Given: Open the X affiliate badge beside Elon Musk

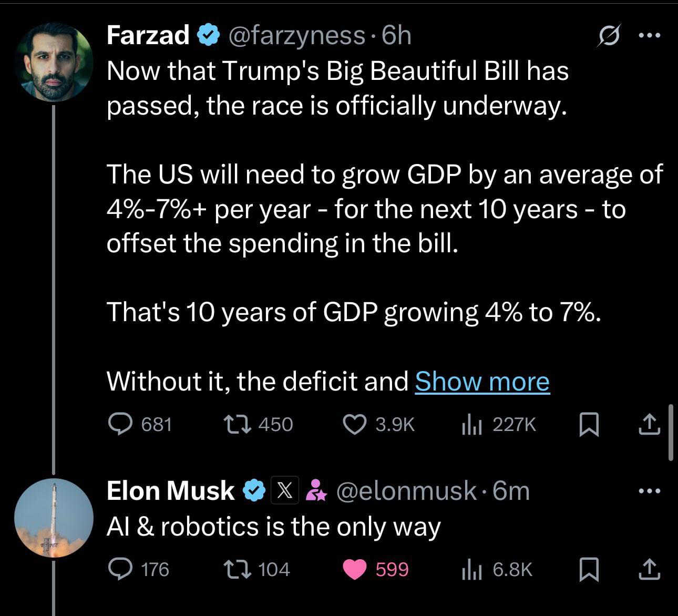Looking at the screenshot, I should (x=284, y=490).
